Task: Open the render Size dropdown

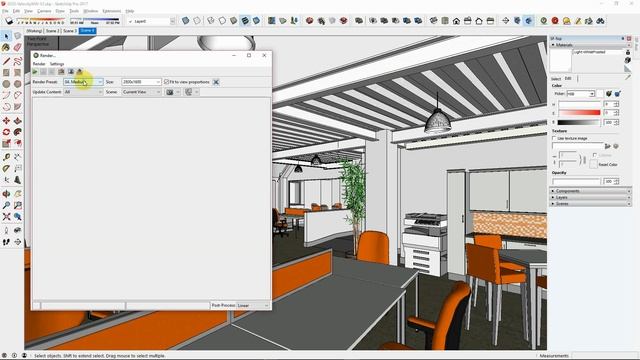Action: 141,82
